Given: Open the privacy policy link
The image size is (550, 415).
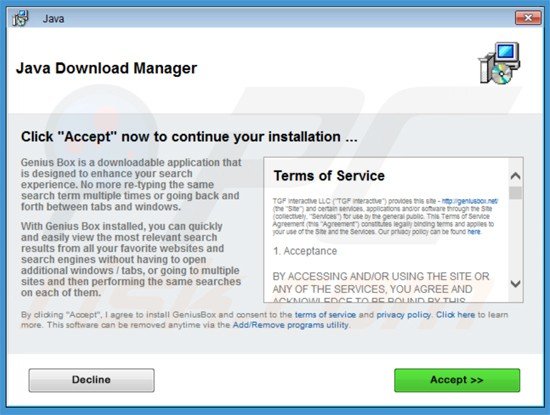Looking at the screenshot, I should 403,315.
